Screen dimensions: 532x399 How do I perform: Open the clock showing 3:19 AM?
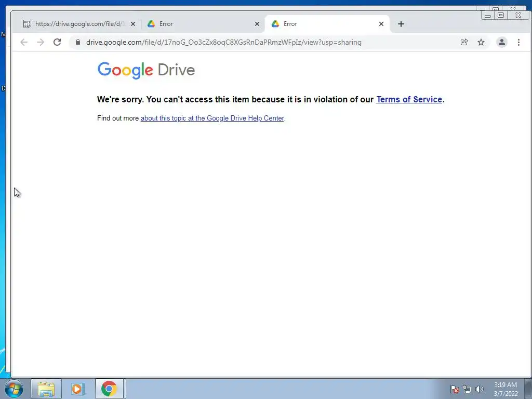(506, 389)
